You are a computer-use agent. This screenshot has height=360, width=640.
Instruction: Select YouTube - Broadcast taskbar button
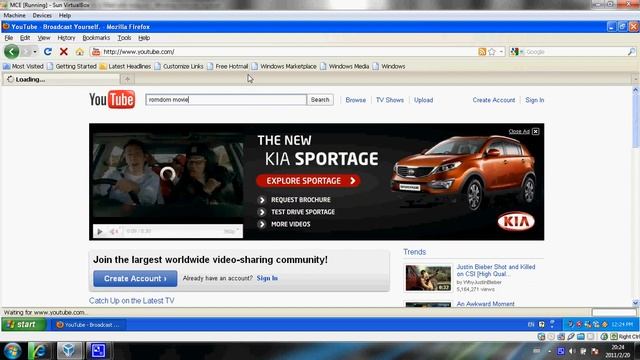coord(89,325)
